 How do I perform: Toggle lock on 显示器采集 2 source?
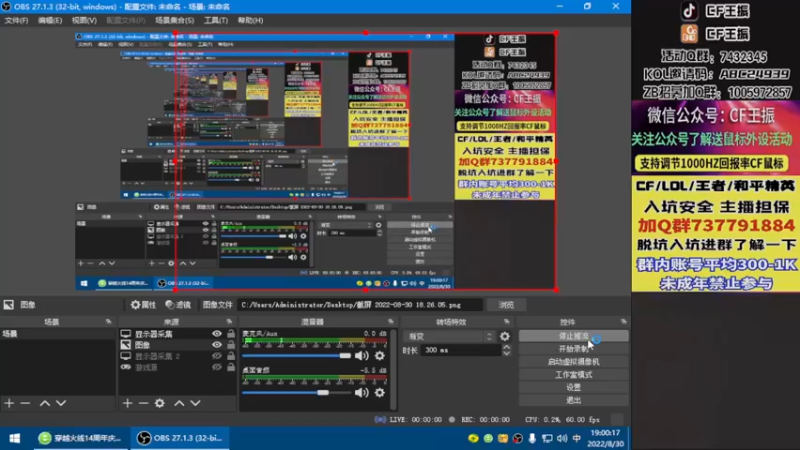(231, 356)
